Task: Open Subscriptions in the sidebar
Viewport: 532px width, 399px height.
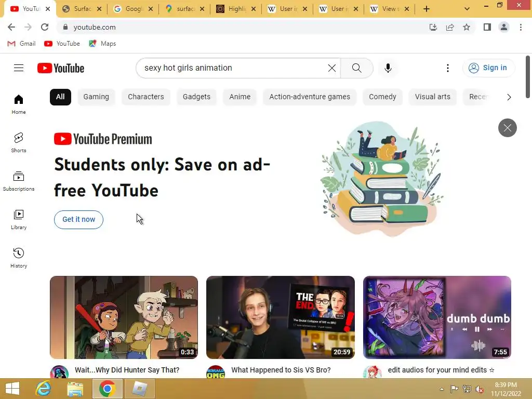Action: click(19, 181)
